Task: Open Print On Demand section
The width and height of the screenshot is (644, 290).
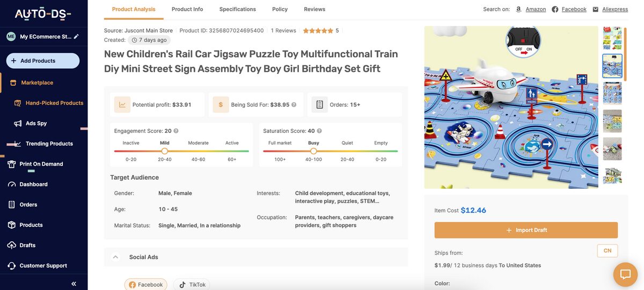Action: [x=41, y=164]
